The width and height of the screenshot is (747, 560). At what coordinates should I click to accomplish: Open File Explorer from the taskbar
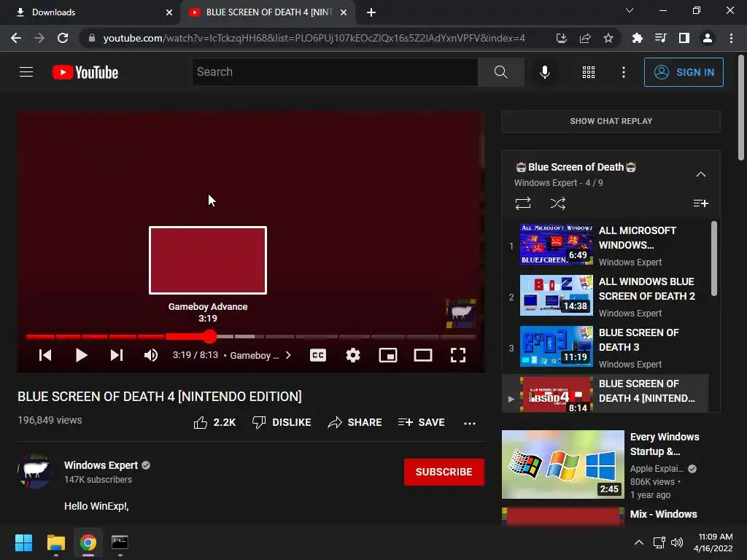tap(56, 542)
